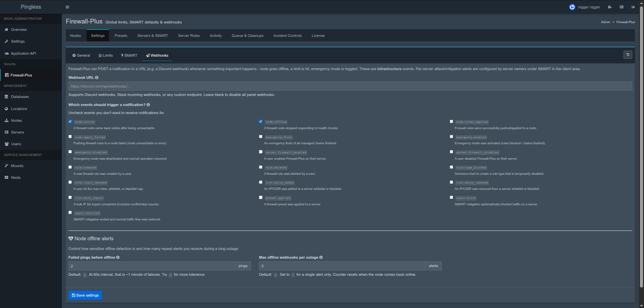Select the SMART settings sub-tab
The image size is (644, 308).
pyautogui.click(x=129, y=55)
